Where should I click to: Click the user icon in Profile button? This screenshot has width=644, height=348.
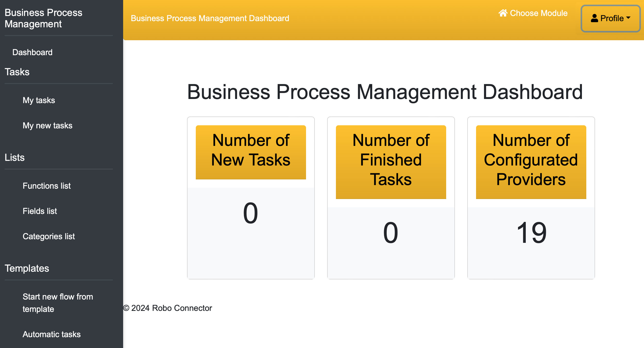pyautogui.click(x=594, y=18)
